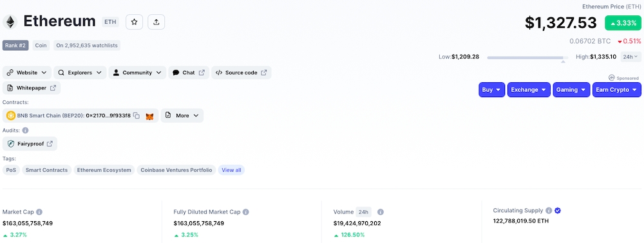Click Sponsored logo icon
The width and height of the screenshot is (644, 243).
[612, 78]
